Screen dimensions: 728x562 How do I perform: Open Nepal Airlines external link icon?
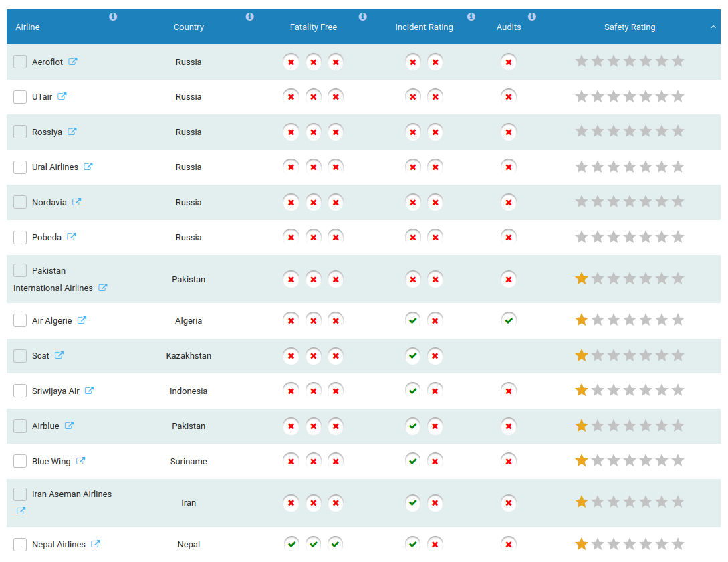click(x=96, y=544)
